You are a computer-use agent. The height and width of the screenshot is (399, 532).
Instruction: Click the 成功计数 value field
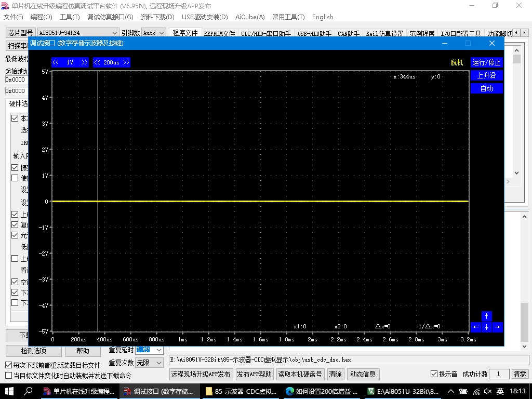coord(499,374)
